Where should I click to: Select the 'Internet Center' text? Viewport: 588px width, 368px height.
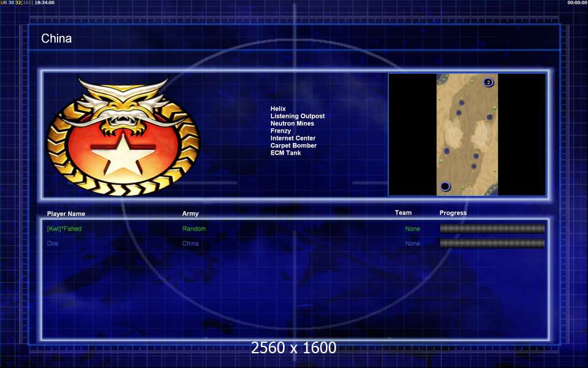(293, 138)
